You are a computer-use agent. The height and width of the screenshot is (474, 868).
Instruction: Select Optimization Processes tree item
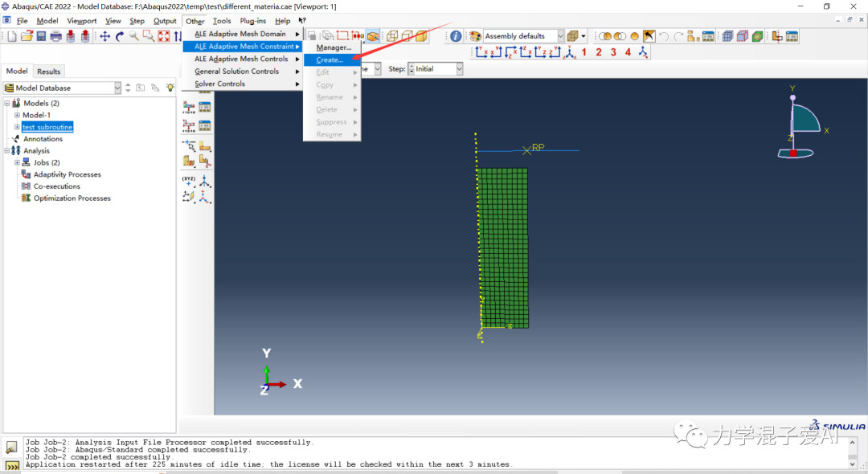72,198
